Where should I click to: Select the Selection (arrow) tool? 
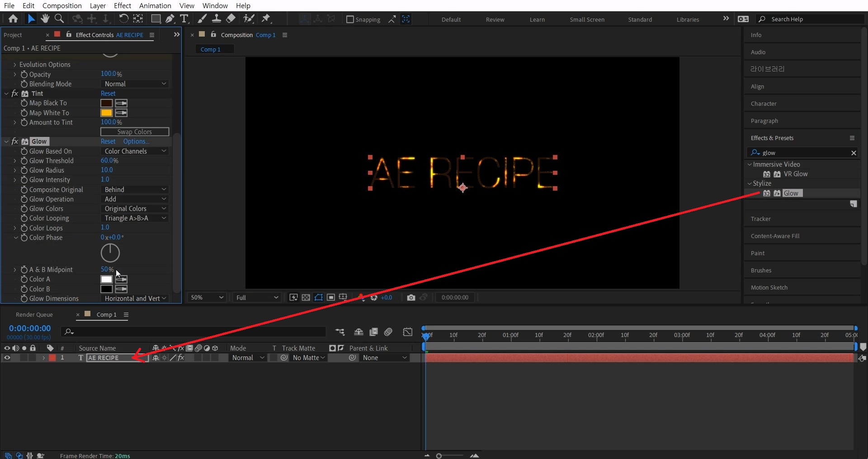(x=31, y=19)
